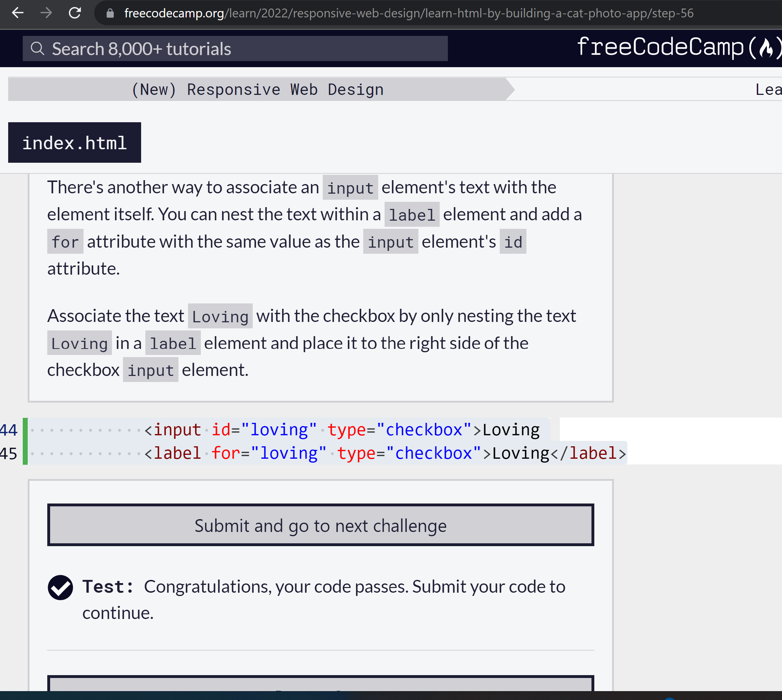Focus the Search 8,000+ tutorials field
The width and height of the screenshot is (782, 700).
click(x=246, y=49)
